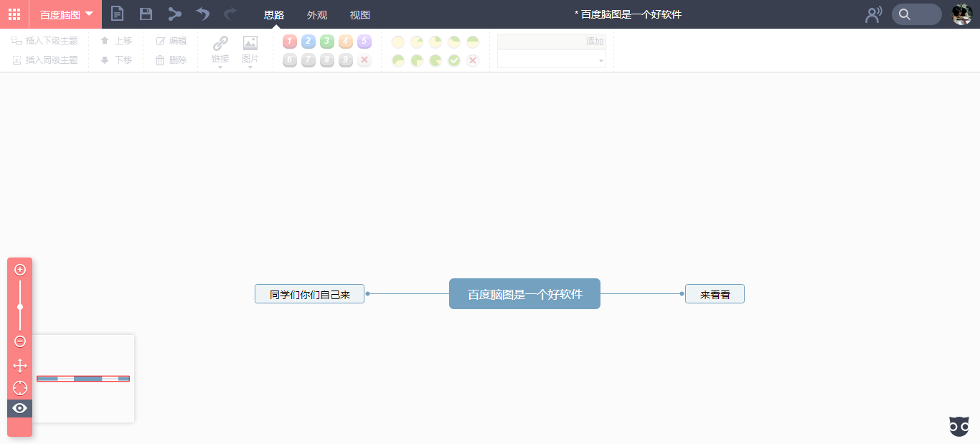980x444 pixels.
Task: Click the document title text
Action: [x=628, y=14]
